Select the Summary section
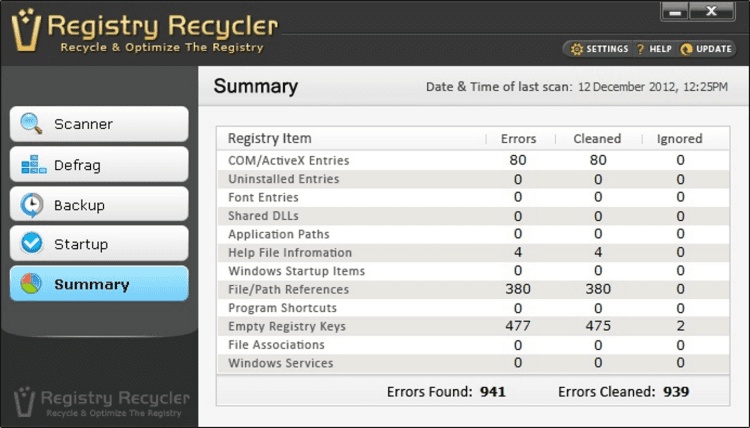The height and width of the screenshot is (428, 750). pyautogui.click(x=99, y=284)
